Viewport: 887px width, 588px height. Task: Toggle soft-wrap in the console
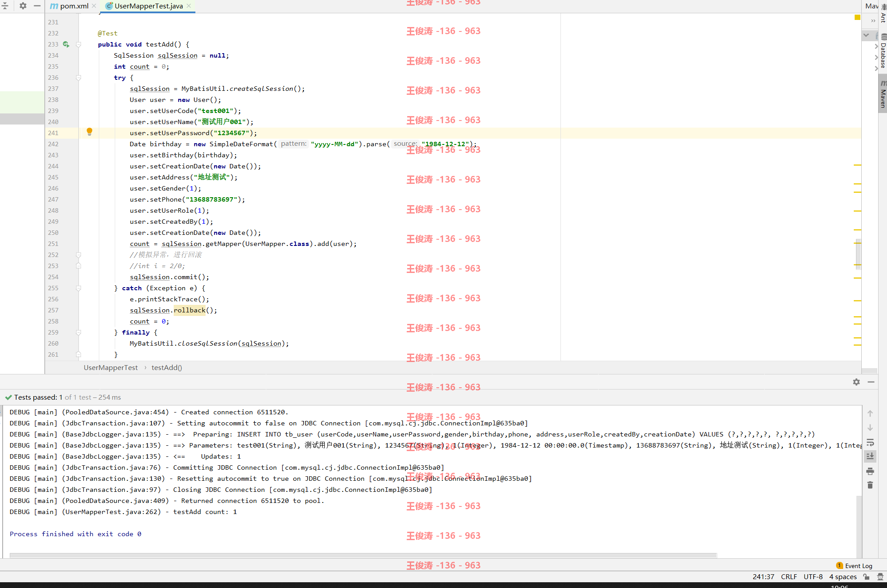(x=870, y=442)
